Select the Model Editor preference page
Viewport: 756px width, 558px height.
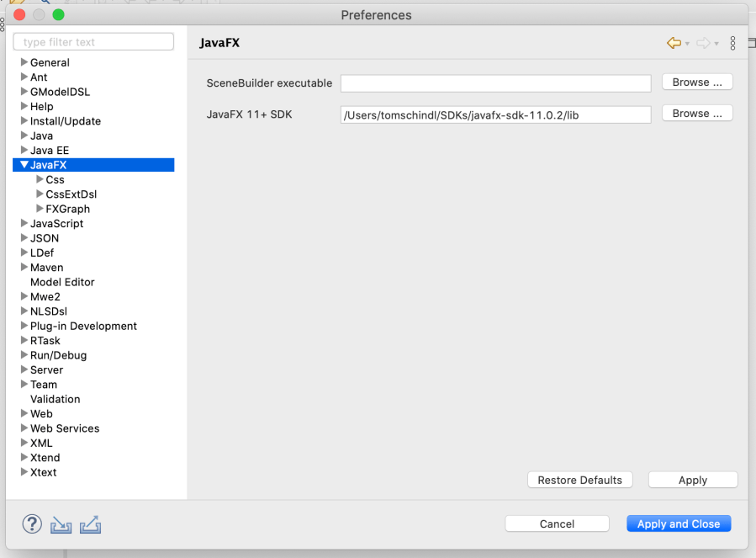(x=62, y=282)
